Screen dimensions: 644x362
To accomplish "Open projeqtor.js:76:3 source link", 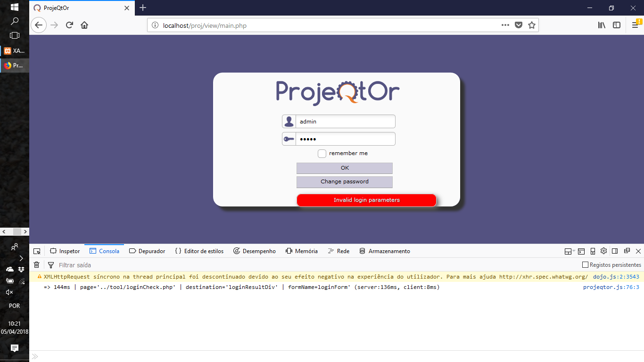I will [611, 287].
